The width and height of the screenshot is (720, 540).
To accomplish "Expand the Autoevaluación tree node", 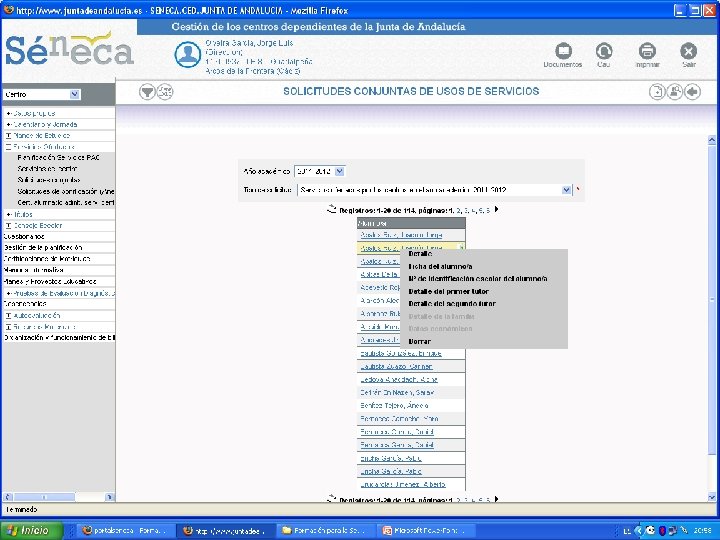I will pos(8,315).
